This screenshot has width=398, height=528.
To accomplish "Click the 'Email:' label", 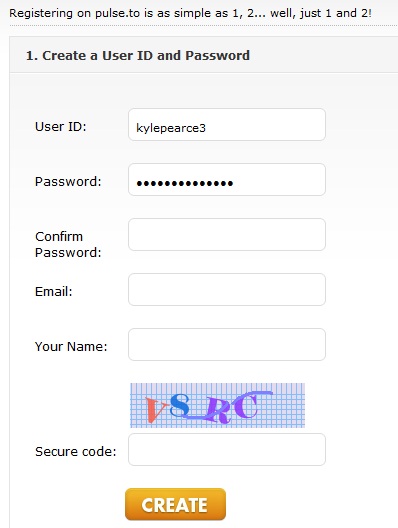I will (54, 292).
